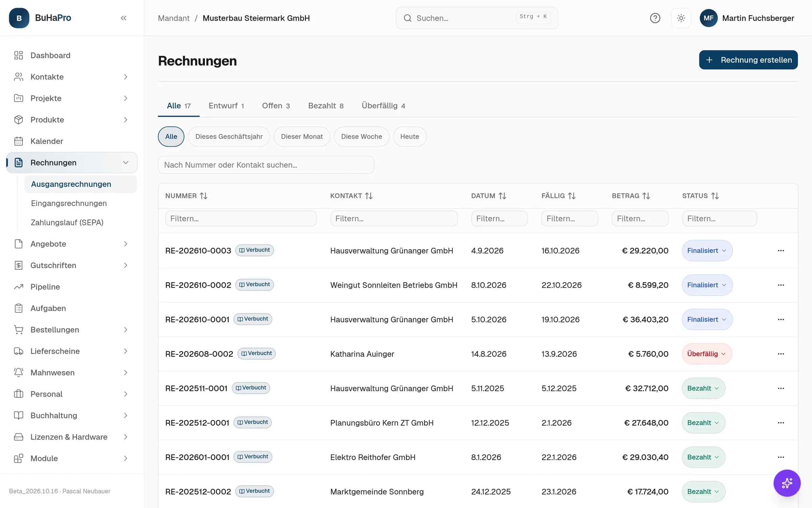Click the Pipeline trend icon

point(19,287)
